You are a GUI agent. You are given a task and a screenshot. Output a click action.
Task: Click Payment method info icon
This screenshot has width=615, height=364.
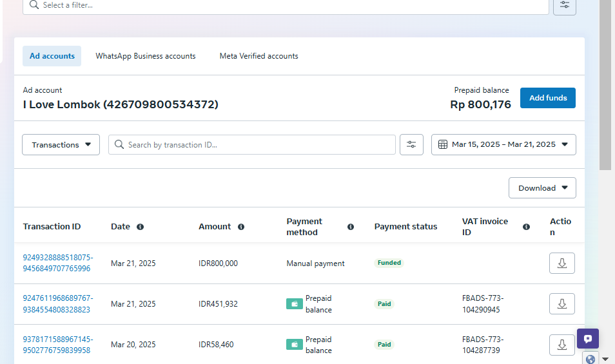click(351, 227)
